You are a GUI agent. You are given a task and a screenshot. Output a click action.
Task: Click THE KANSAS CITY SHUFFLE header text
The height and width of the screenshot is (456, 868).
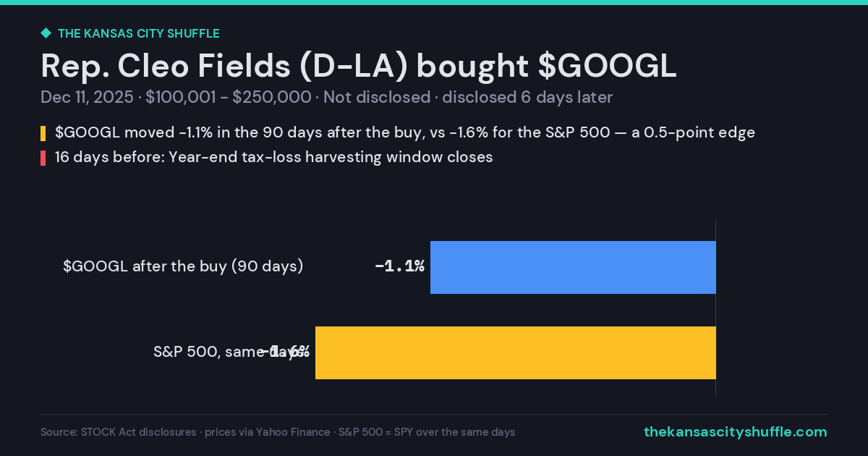[x=138, y=33]
